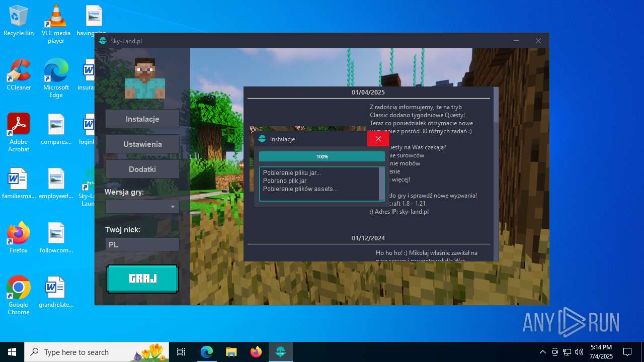The width and height of the screenshot is (644, 362).
Task: Open the notification center icon
Action: (627, 352)
